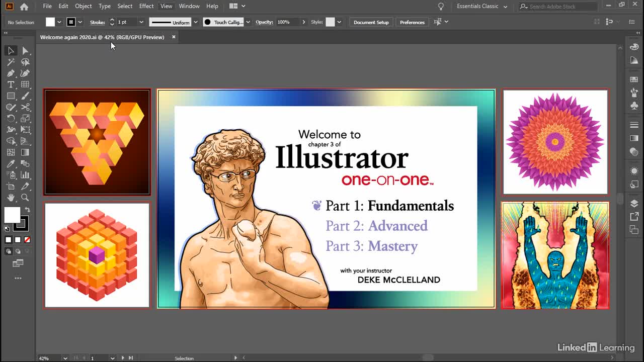Select the Shape Builder tool
Image resolution: width=644 pixels, height=362 pixels.
11,141
